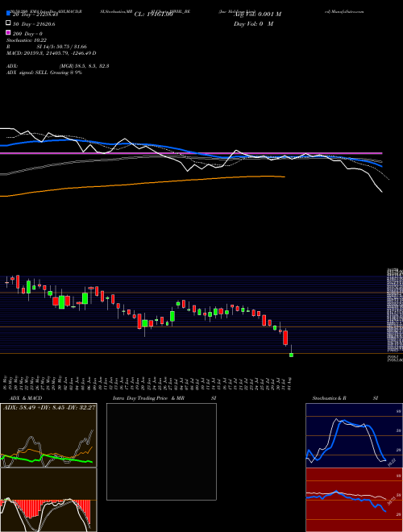Click the magenta horizontal 200 Day line

pos(191,153)
